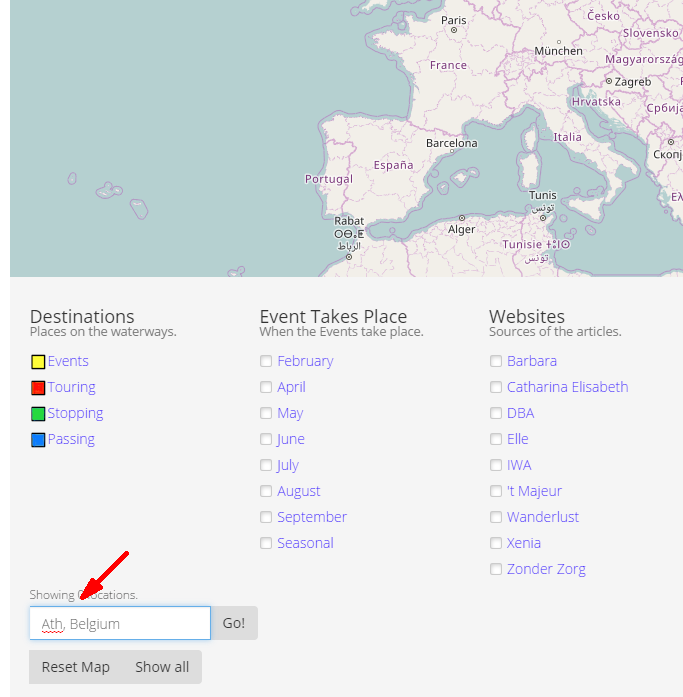The image size is (683, 697).
Task: Click the September month link
Action: tap(312, 517)
